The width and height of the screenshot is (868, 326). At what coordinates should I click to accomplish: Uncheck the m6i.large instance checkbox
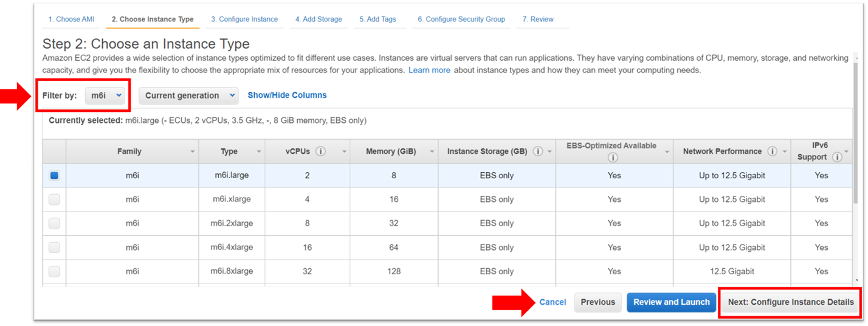click(54, 175)
